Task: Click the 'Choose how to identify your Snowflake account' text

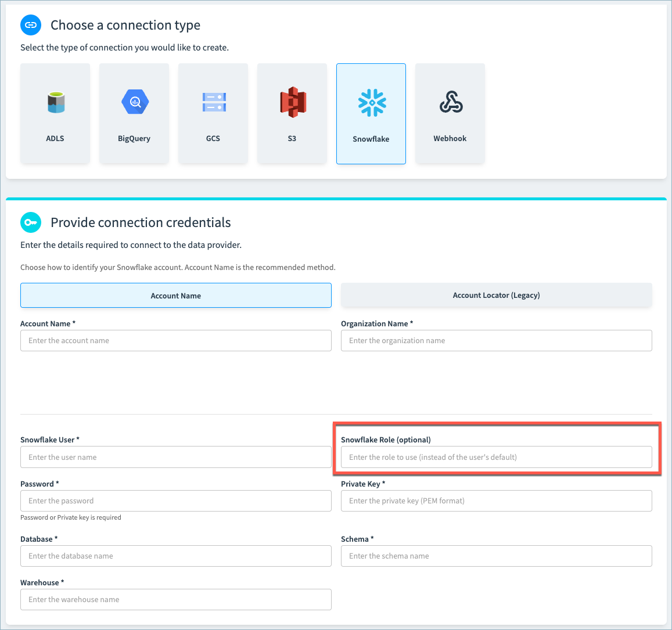Action: (178, 268)
